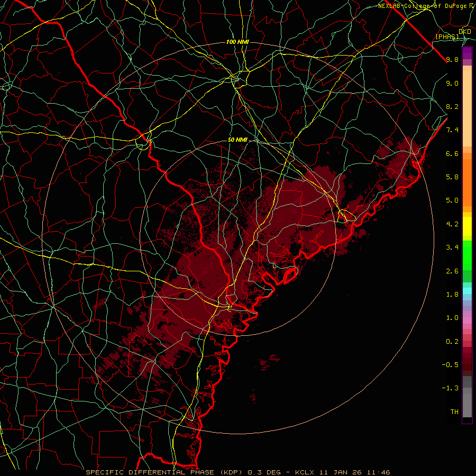Click the 0.2 value on the color scale

(x=452, y=342)
